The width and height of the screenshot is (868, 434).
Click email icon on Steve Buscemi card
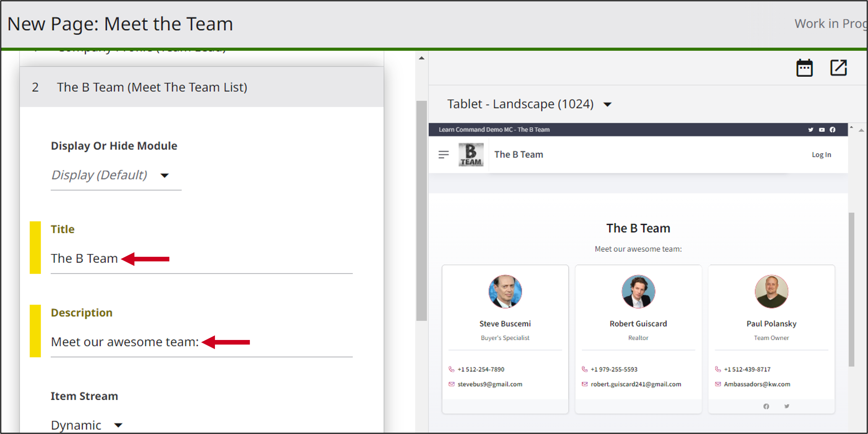pyautogui.click(x=451, y=384)
